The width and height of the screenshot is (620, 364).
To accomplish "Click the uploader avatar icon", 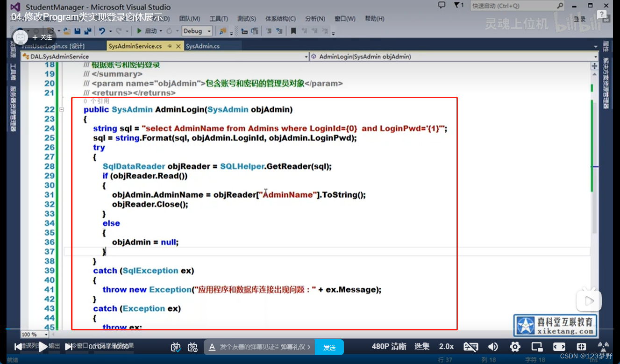I will click(x=20, y=37).
